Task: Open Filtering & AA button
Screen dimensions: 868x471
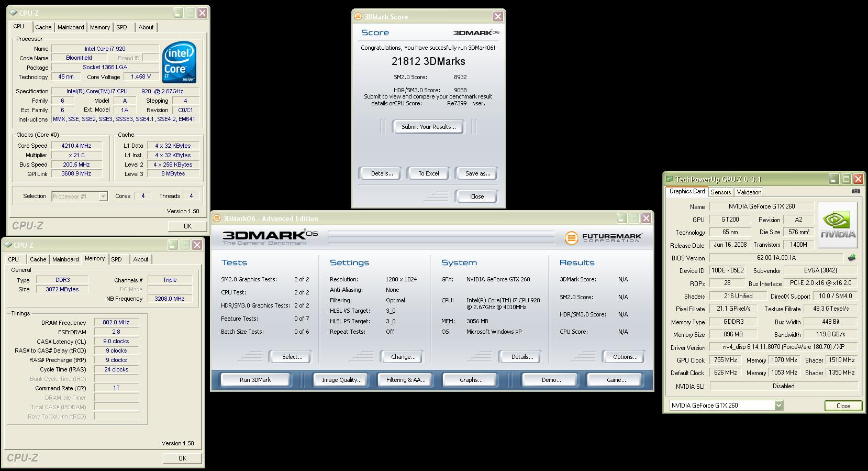Action: click(x=405, y=380)
